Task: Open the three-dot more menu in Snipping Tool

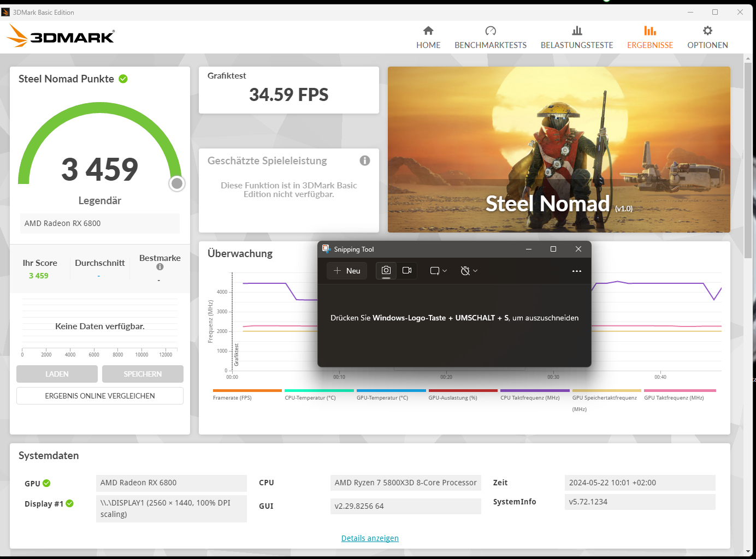Action: (577, 271)
